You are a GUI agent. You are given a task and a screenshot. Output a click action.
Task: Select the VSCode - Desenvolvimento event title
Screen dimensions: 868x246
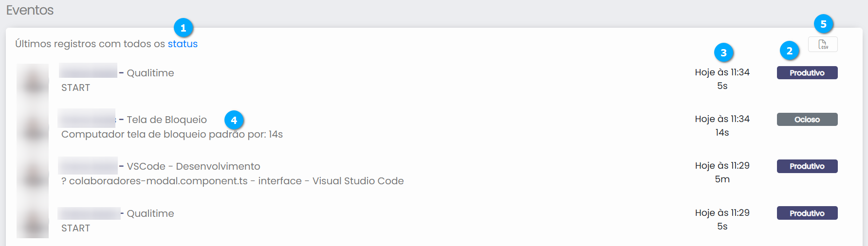click(x=193, y=166)
